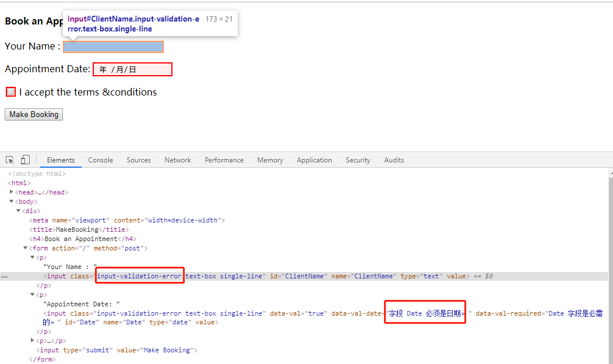Collapse the body node

[x=11, y=201]
